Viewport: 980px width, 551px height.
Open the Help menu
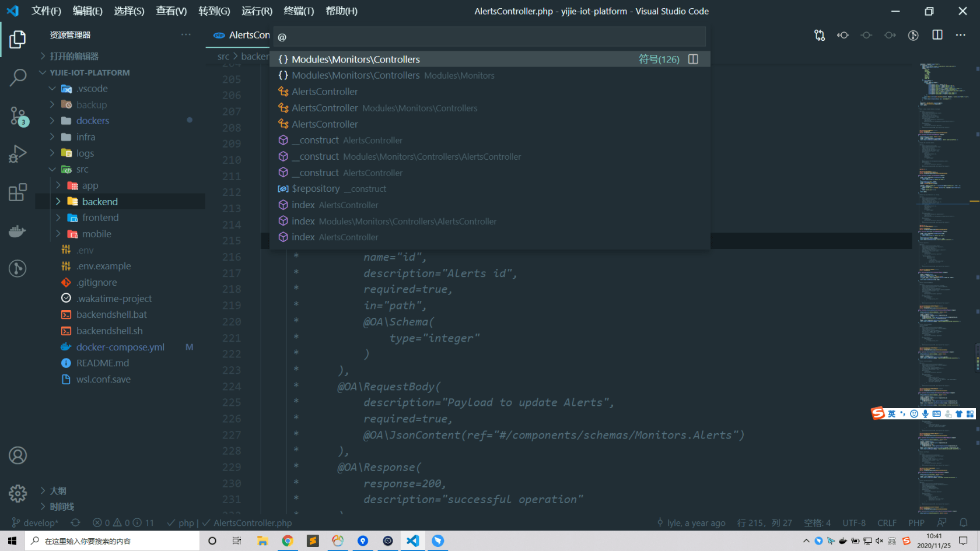pos(341,11)
